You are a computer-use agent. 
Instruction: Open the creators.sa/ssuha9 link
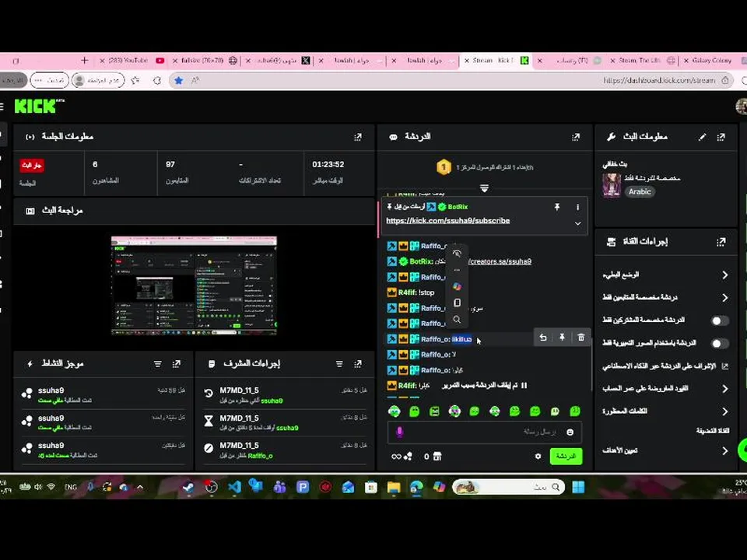coord(500,261)
